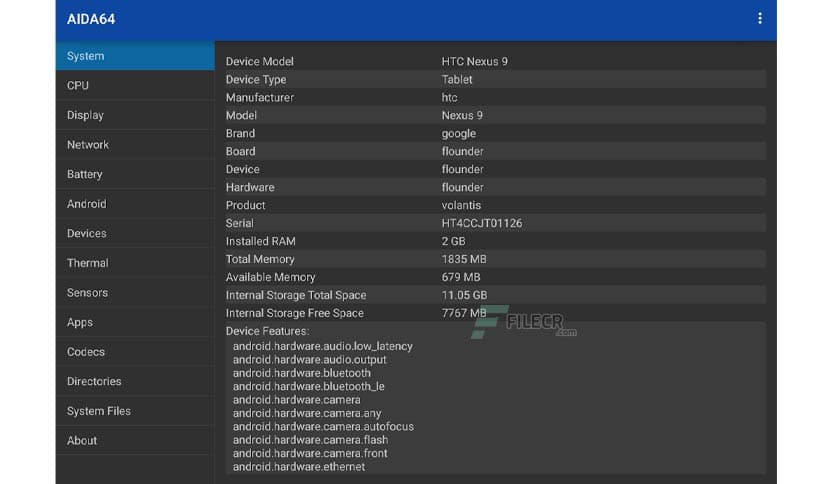Click the Available Memory label
This screenshot has width=836, height=484.
tap(270, 277)
